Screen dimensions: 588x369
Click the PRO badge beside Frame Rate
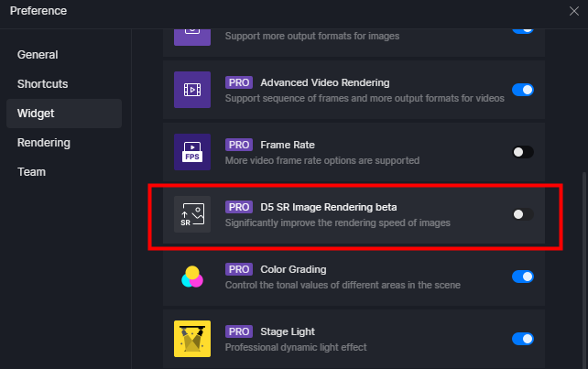(239, 145)
